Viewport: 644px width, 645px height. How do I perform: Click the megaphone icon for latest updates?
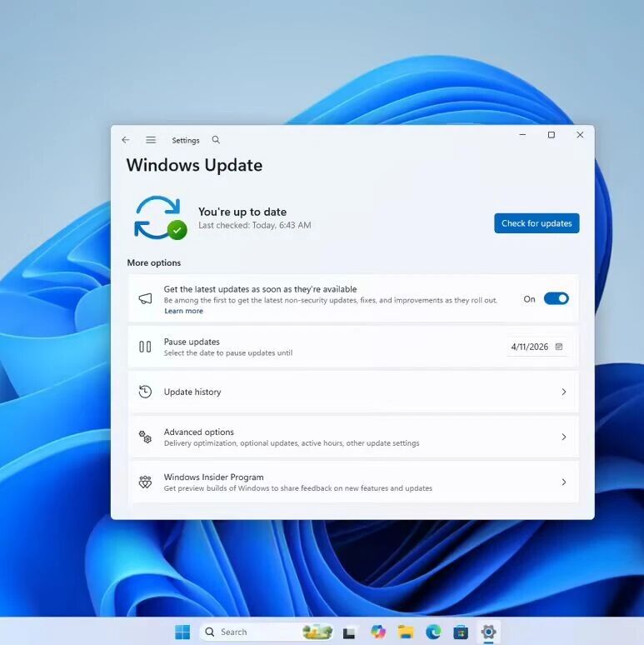tap(145, 298)
